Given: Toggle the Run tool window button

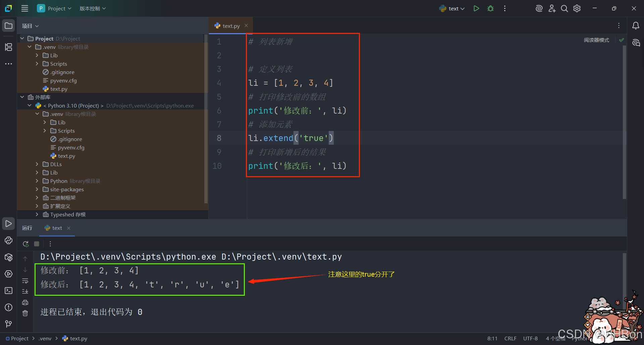Looking at the screenshot, I should pos(9,224).
